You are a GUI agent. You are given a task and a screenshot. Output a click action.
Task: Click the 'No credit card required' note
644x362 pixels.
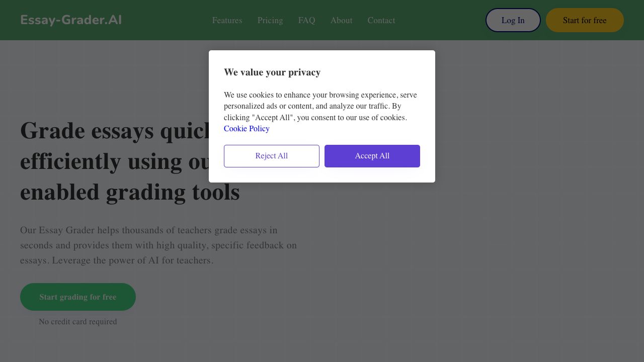coord(78,322)
